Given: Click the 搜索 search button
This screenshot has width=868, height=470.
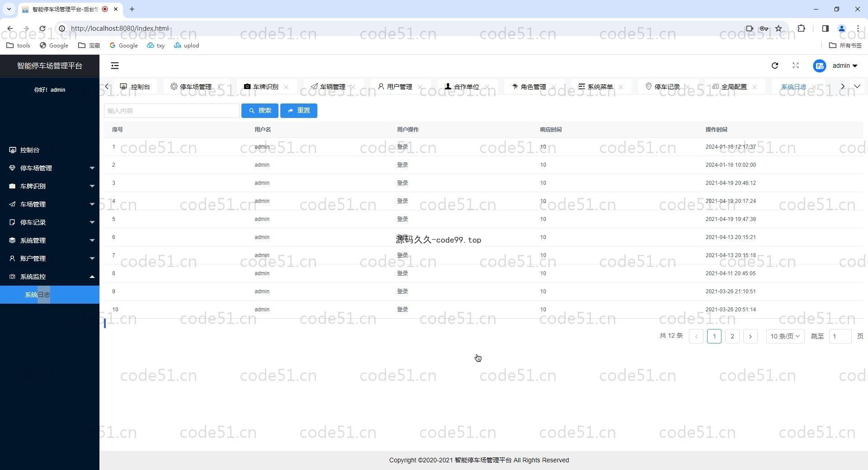Looking at the screenshot, I should 260,111.
